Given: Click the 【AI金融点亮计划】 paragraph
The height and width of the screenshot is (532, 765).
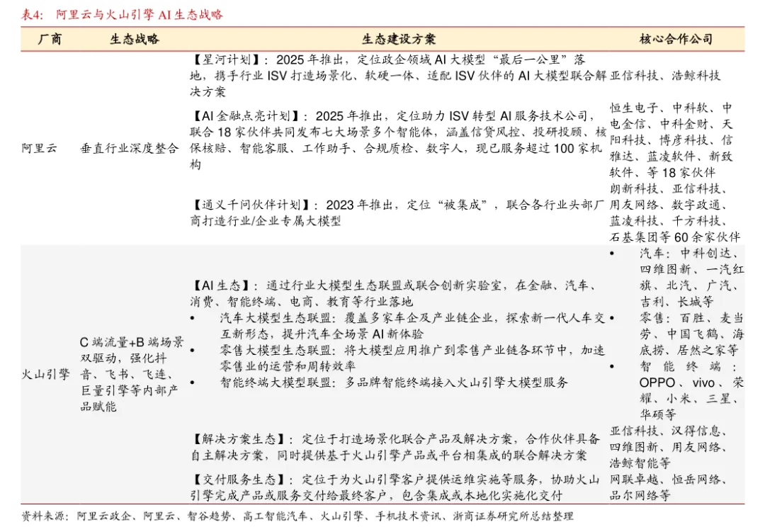Looking at the screenshot, I should coord(397,140).
